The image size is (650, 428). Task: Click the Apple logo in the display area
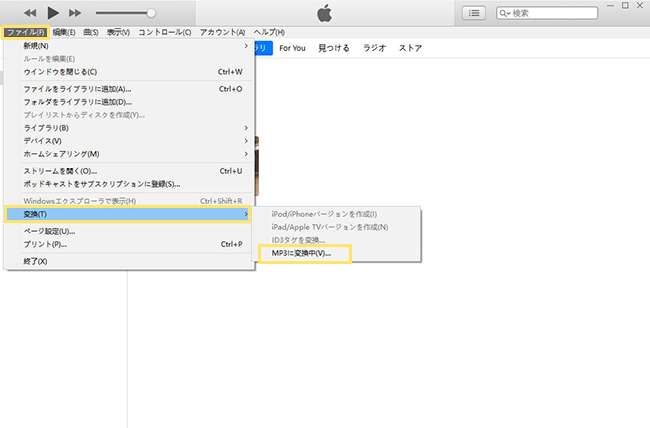[325, 13]
